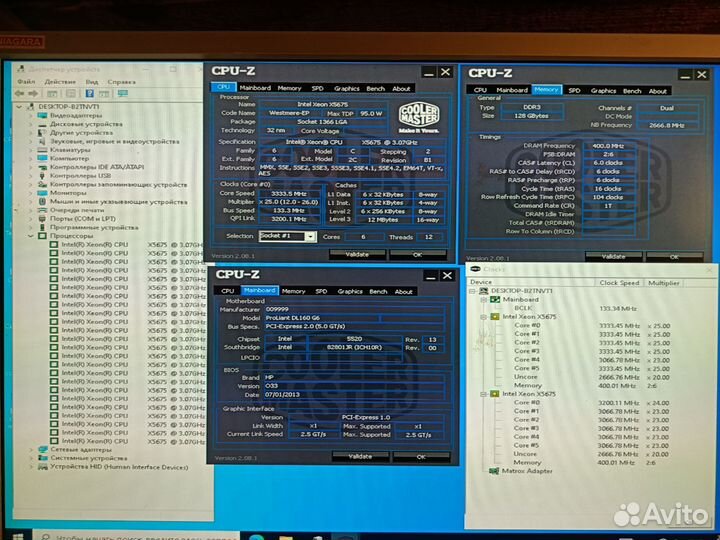Collapse the Mainboard node in Clocks window

pyautogui.click(x=484, y=300)
